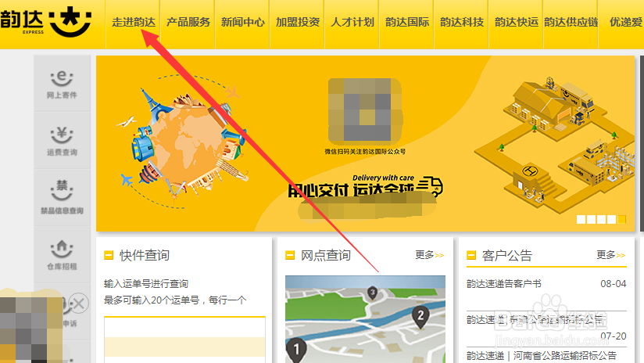
Task: Click the tracking number input box
Action: (184, 340)
